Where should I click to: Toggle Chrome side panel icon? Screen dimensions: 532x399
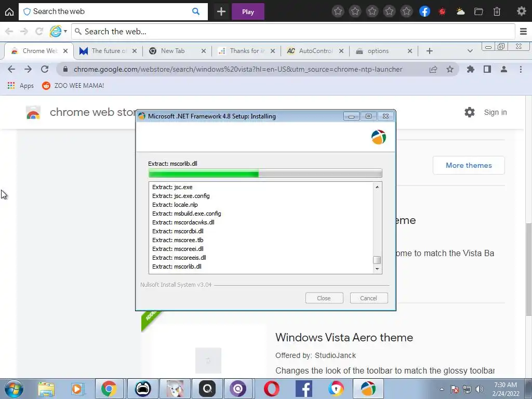pos(487,69)
